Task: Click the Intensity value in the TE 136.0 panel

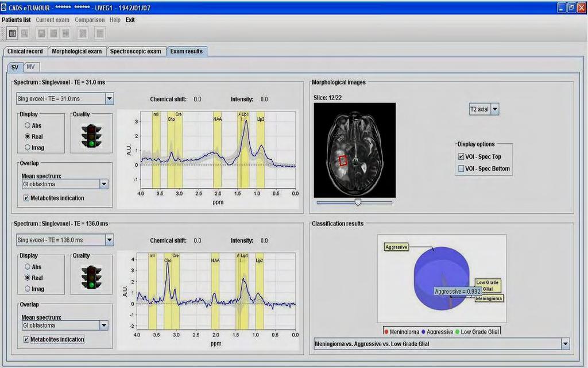Action: click(264, 240)
